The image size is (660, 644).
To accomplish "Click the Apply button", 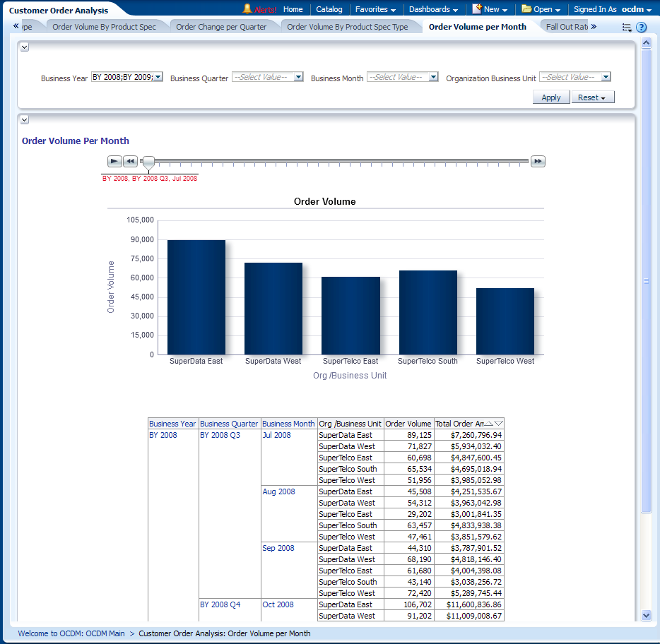I will (550, 97).
